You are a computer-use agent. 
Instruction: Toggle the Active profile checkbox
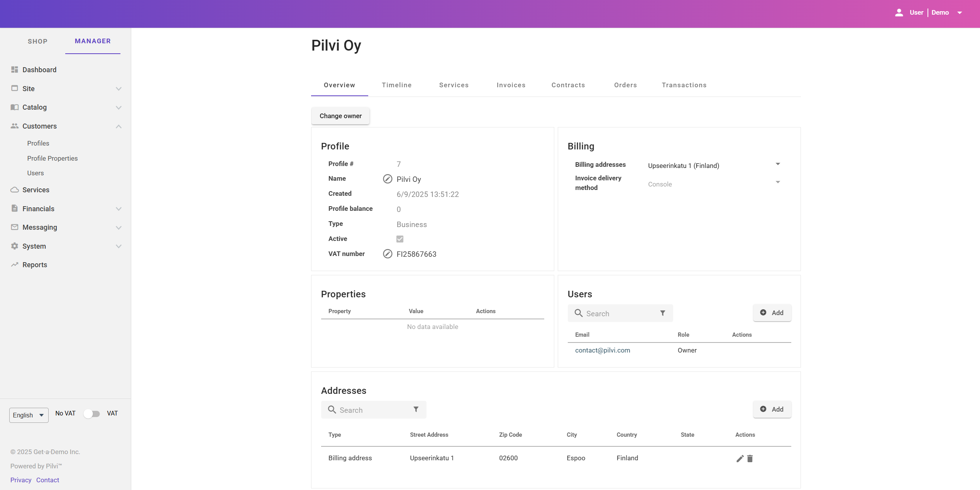click(x=400, y=239)
